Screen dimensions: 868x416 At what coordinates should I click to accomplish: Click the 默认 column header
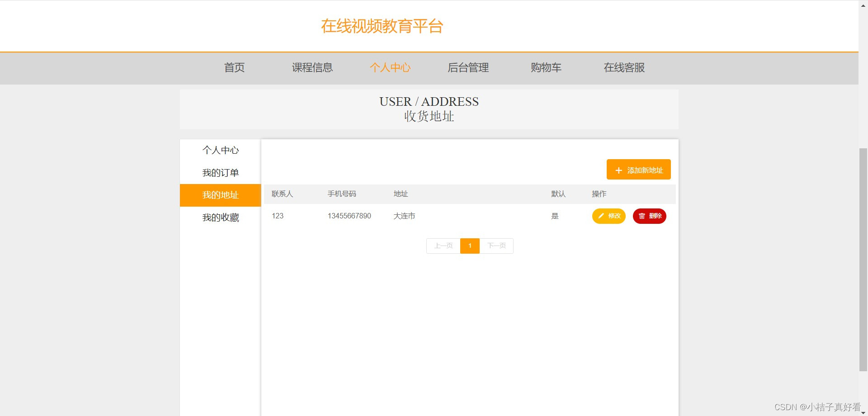558,194
